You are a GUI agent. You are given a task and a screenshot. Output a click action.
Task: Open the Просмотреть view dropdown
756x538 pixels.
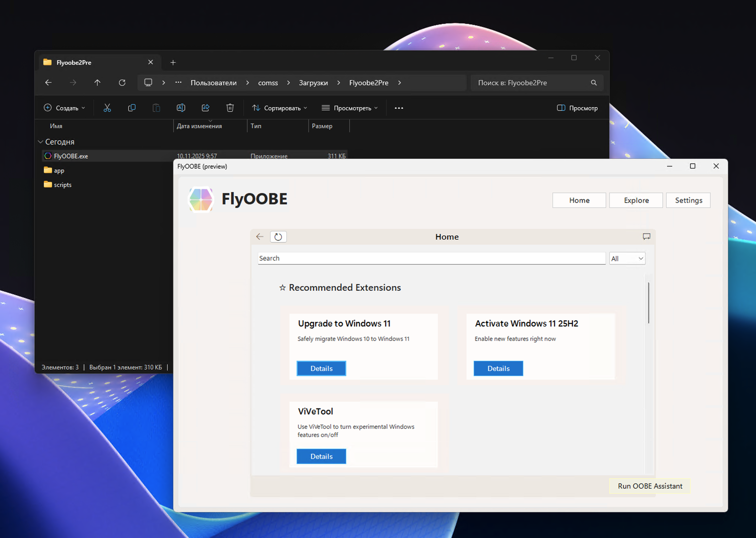tap(350, 108)
